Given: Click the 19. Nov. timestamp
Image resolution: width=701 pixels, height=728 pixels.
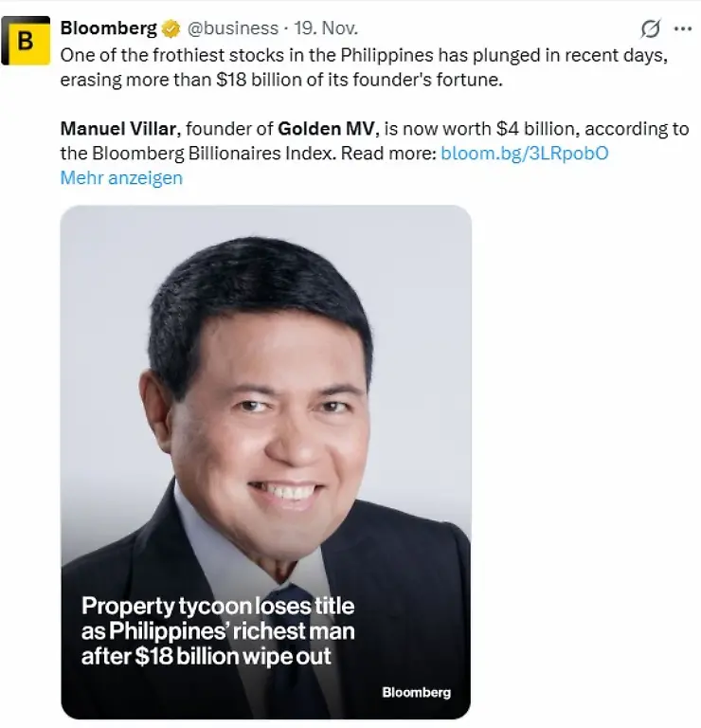Looking at the screenshot, I should coord(326,28).
